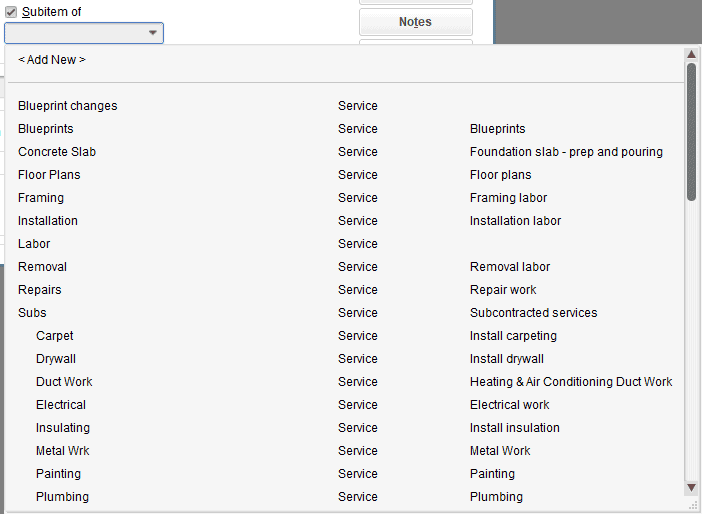Select the Blueprints item name

point(46,128)
